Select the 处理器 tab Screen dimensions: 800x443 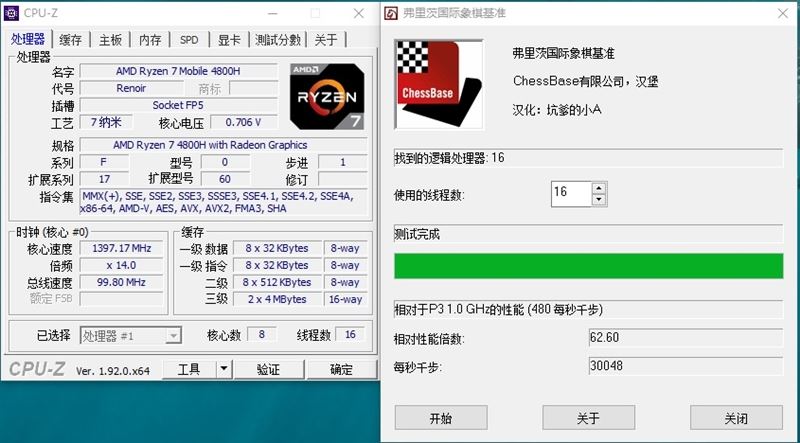28,39
